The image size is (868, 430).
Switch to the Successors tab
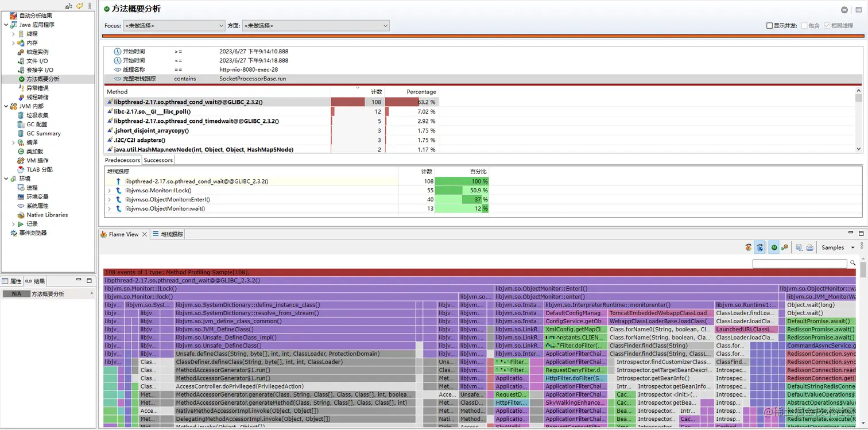click(158, 160)
